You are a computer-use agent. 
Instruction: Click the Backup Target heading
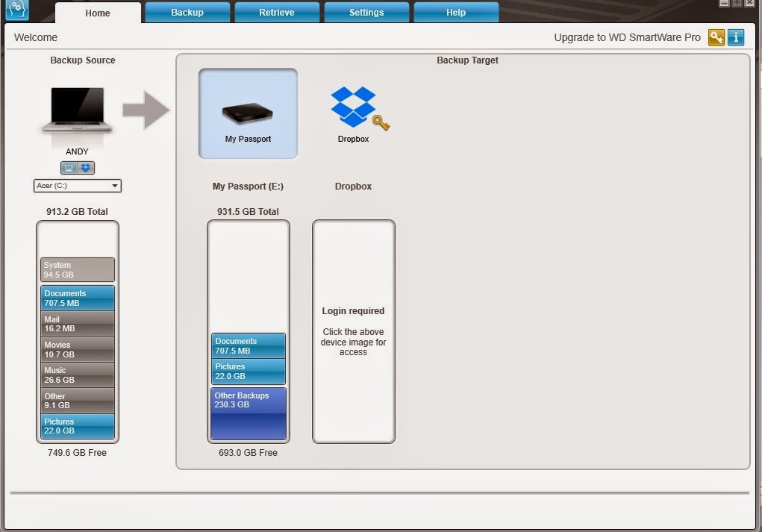(467, 60)
